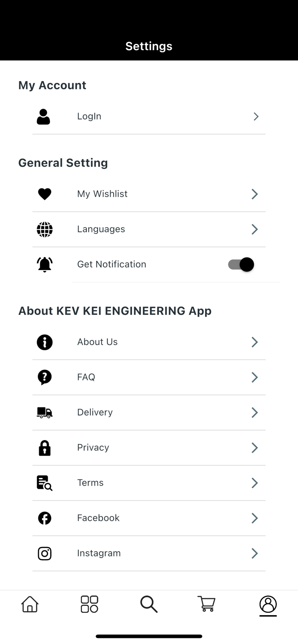298x644 pixels.
Task: Open the shopping cart icon
Action: point(206,604)
